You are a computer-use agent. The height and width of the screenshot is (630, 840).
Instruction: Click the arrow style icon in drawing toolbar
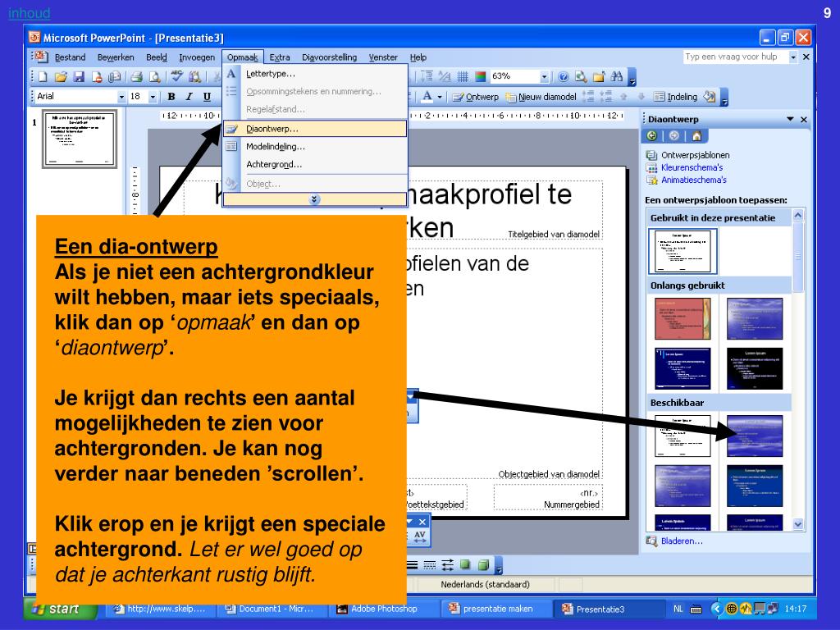pyautogui.click(x=447, y=564)
